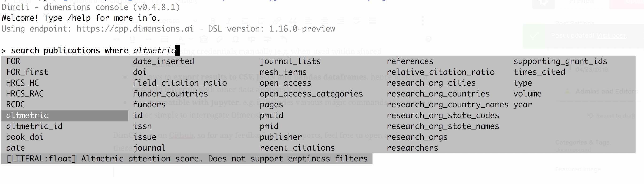Viewport: 644px width, 184px height.
Task: Pick funder_countries in the list
Action: (x=171, y=94)
